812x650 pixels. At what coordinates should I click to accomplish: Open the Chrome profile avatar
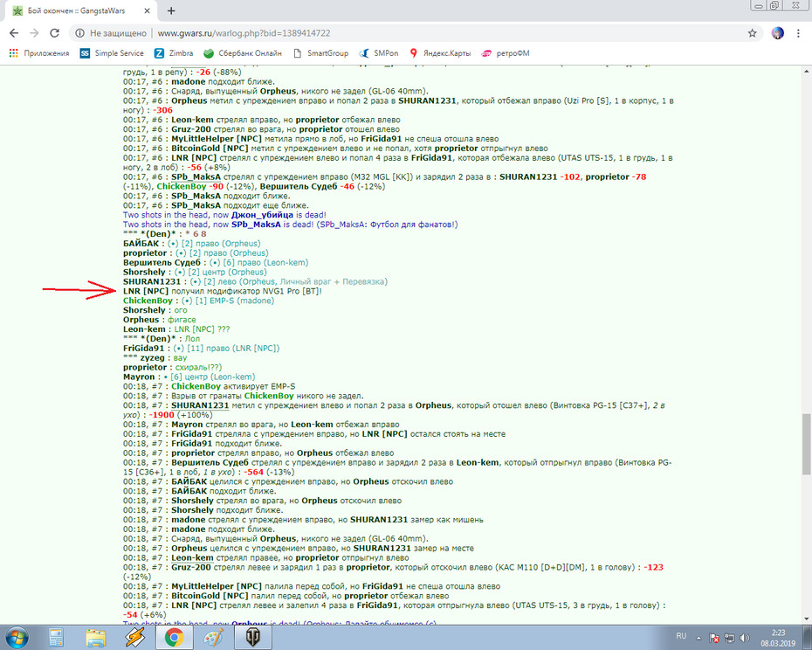[777, 33]
